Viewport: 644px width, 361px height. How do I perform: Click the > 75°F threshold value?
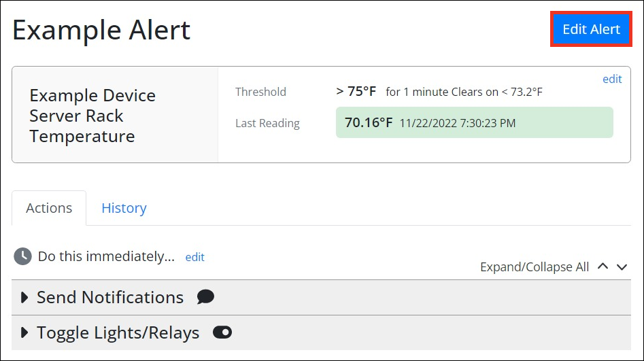(x=356, y=91)
